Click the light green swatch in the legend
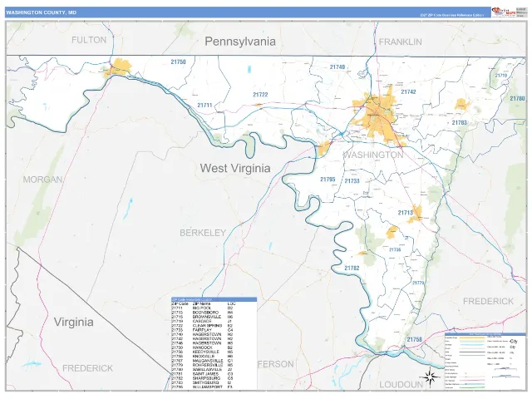The image size is (532, 399). tap(472, 342)
